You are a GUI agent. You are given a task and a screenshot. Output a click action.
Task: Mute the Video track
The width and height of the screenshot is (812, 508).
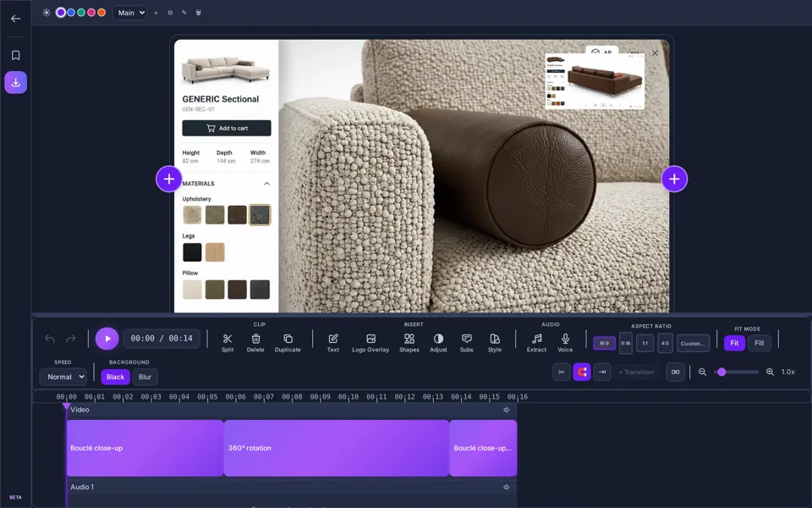[x=507, y=410]
